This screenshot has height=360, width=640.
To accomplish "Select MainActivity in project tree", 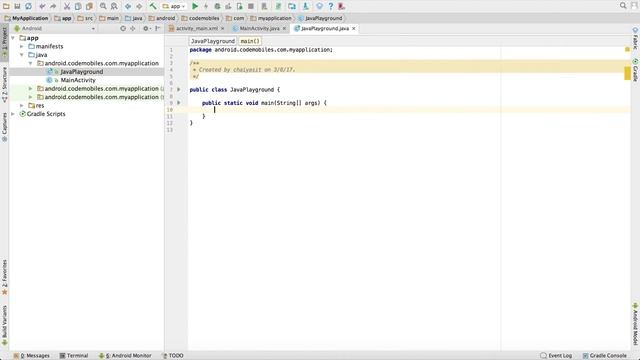I will (x=78, y=80).
